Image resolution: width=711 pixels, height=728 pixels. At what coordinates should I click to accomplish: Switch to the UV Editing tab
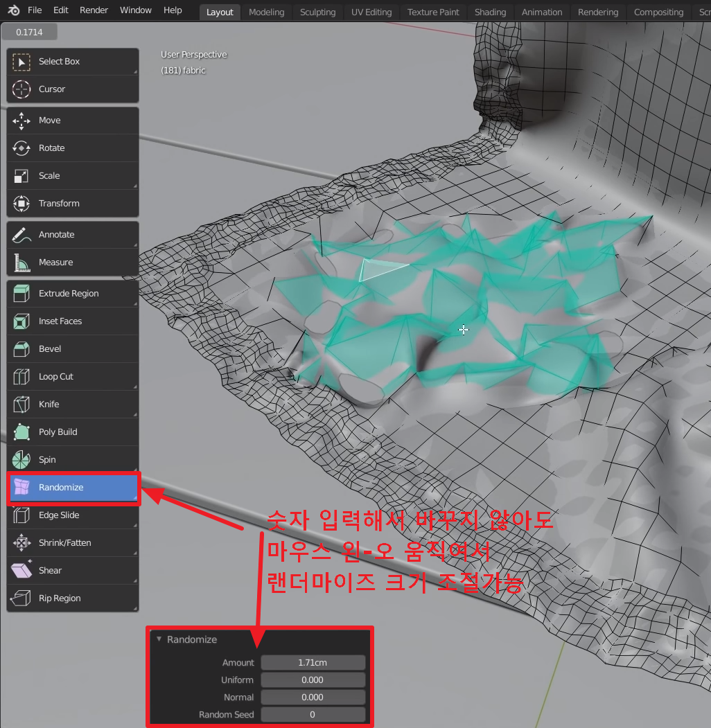coord(371,12)
